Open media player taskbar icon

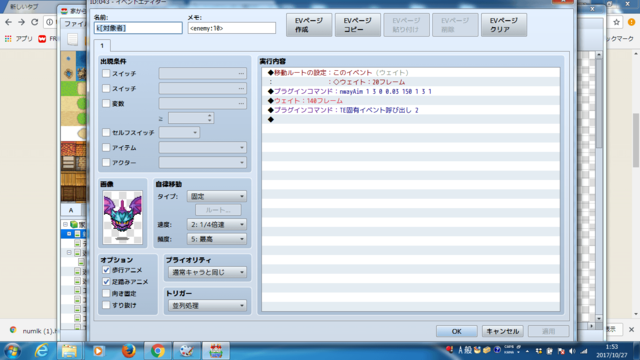tap(98, 351)
